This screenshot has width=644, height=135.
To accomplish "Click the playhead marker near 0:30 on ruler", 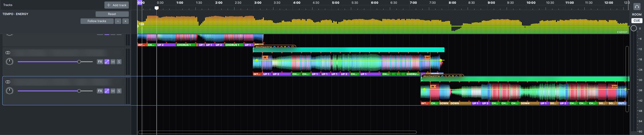I will (156, 8).
